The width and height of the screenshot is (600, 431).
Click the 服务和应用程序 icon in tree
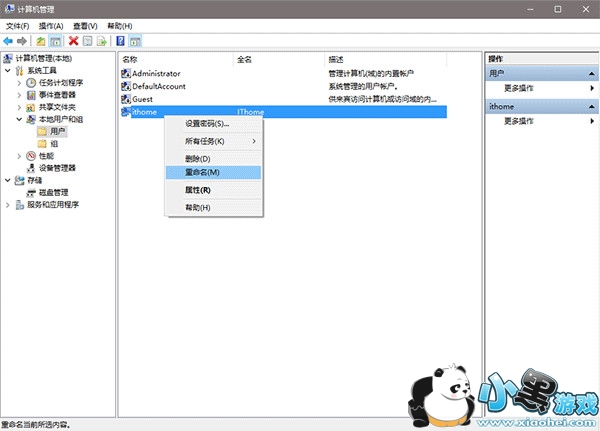click(x=20, y=205)
